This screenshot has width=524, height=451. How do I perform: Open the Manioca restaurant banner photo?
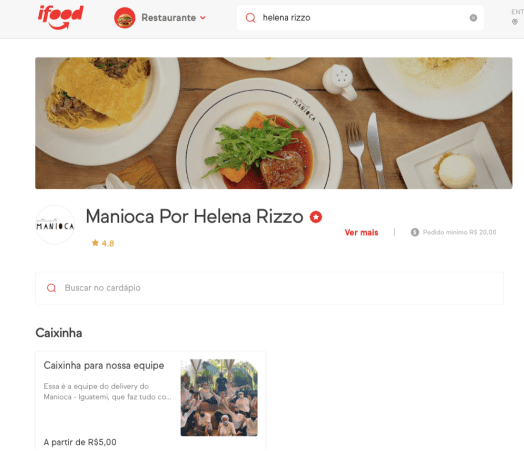click(274, 123)
